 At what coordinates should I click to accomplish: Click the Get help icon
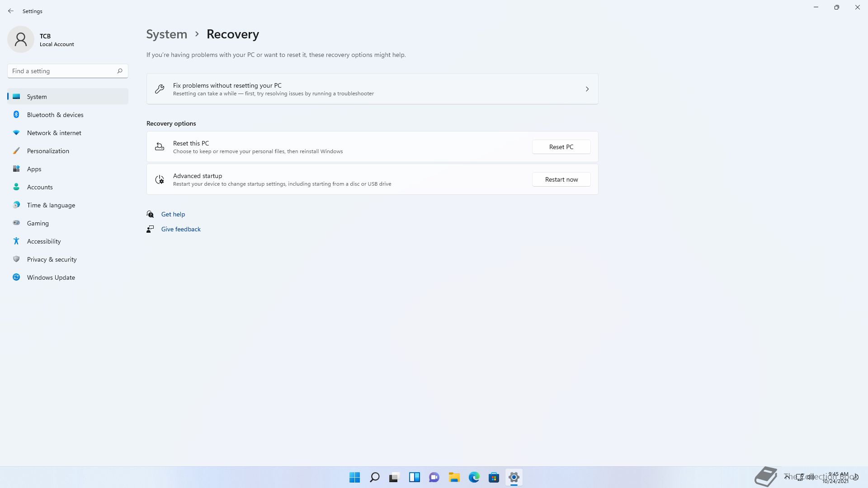tap(150, 214)
